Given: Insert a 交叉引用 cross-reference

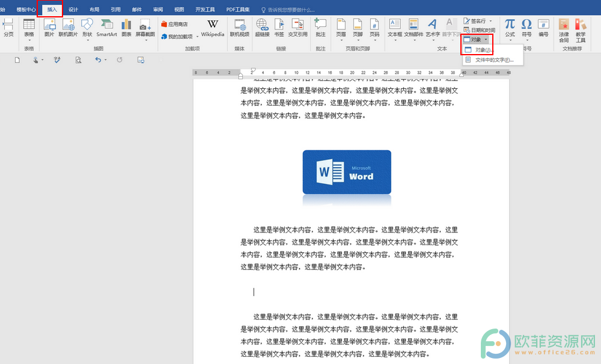Looking at the screenshot, I should click(x=298, y=28).
